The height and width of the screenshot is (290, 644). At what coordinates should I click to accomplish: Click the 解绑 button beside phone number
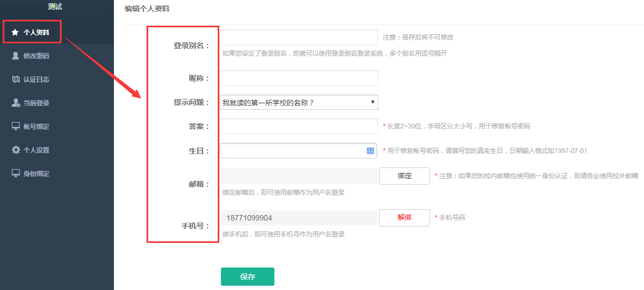tap(404, 218)
